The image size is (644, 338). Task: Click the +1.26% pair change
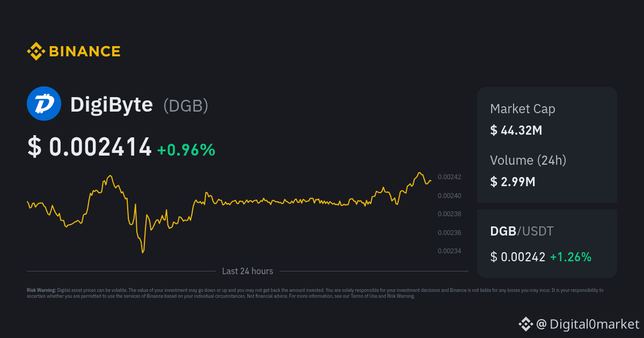click(571, 257)
